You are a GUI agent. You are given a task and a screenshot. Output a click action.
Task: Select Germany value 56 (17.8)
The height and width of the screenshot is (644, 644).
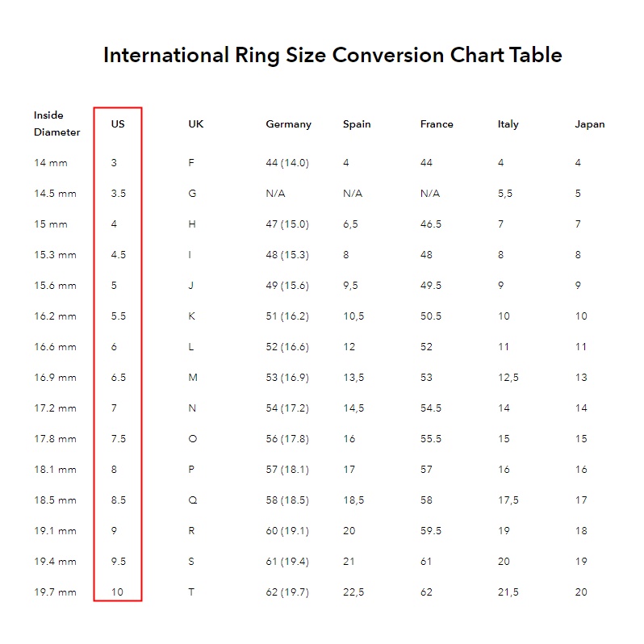pyautogui.click(x=287, y=439)
